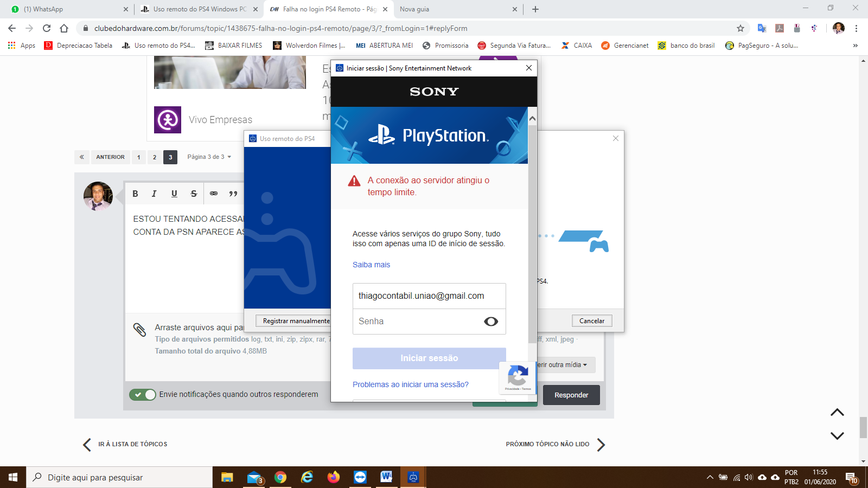Open the Windows notification center
This screenshot has width=868, height=488.
851,478
